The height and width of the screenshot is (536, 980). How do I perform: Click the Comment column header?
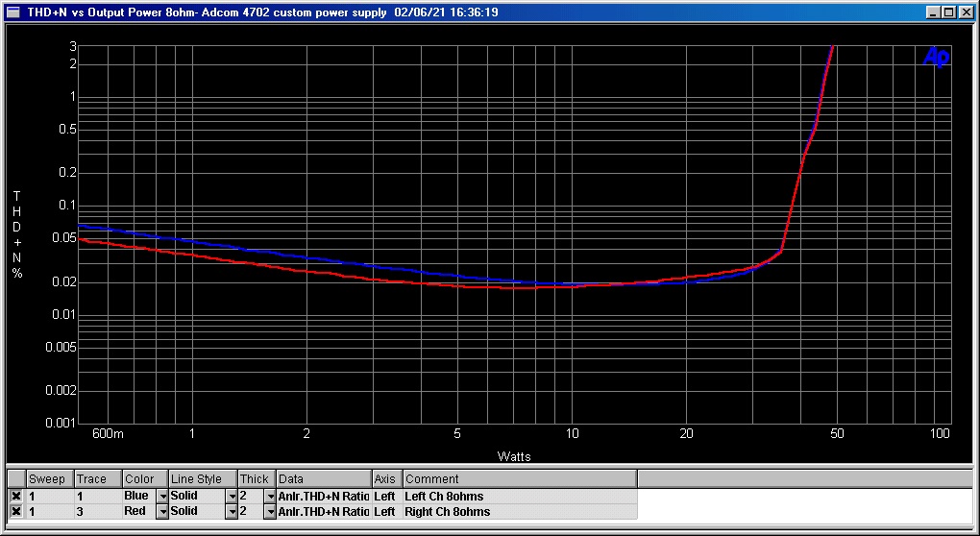[x=520, y=479]
